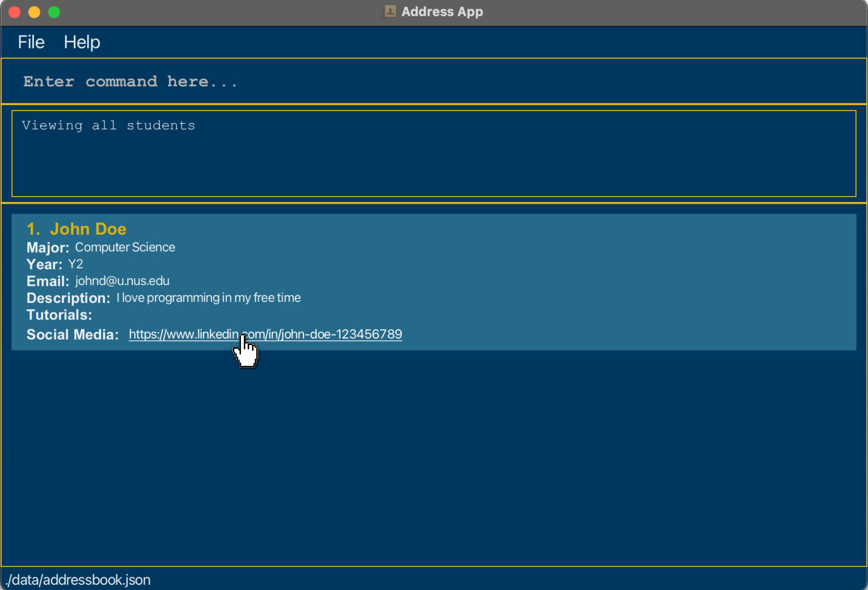Select the John Doe student name

[x=88, y=229]
